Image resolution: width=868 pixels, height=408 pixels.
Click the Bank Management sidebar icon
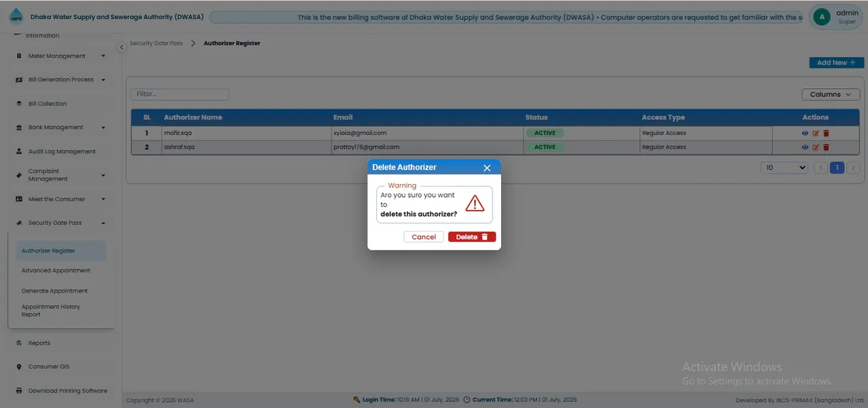tap(19, 128)
